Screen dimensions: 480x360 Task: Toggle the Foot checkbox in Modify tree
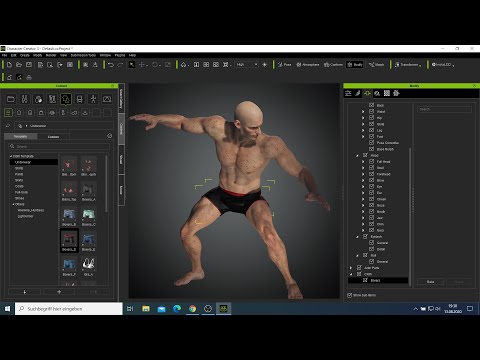click(371, 136)
